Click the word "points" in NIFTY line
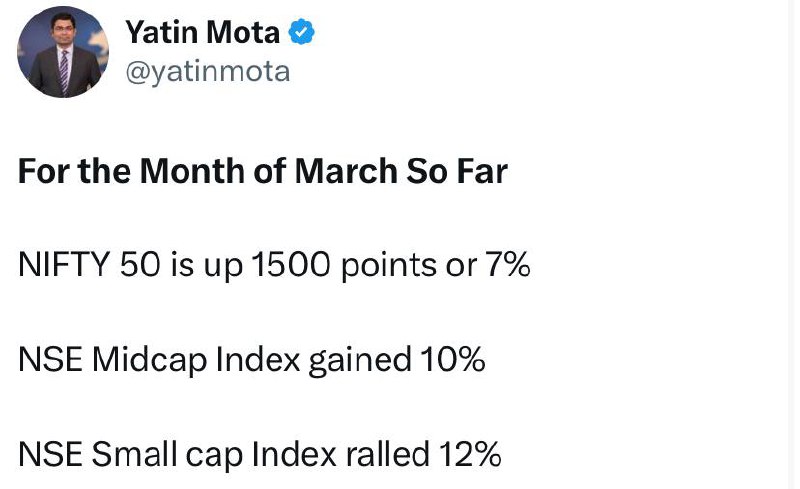 (x=388, y=265)
